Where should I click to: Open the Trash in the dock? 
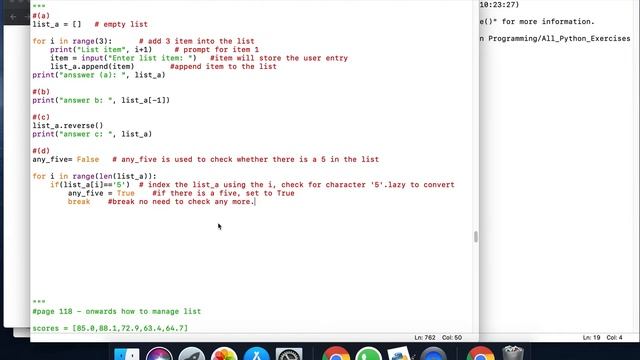(513, 353)
